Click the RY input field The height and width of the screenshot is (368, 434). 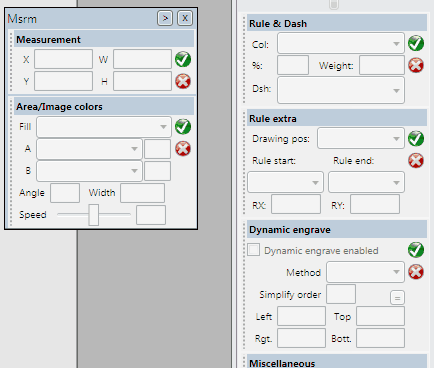pyautogui.click(x=375, y=204)
